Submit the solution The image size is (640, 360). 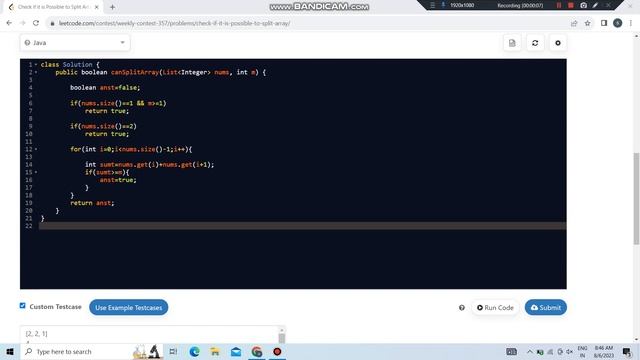click(546, 307)
